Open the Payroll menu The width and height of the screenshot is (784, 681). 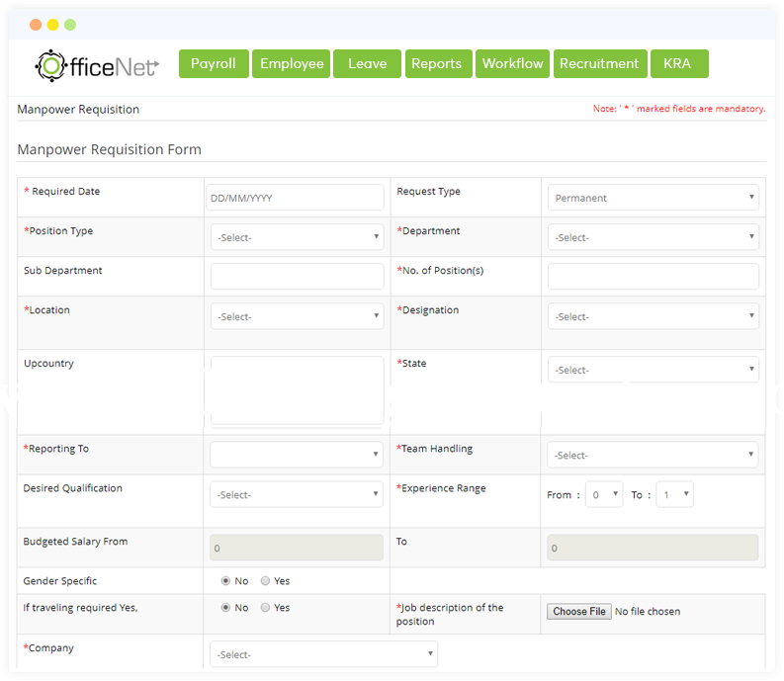(214, 63)
